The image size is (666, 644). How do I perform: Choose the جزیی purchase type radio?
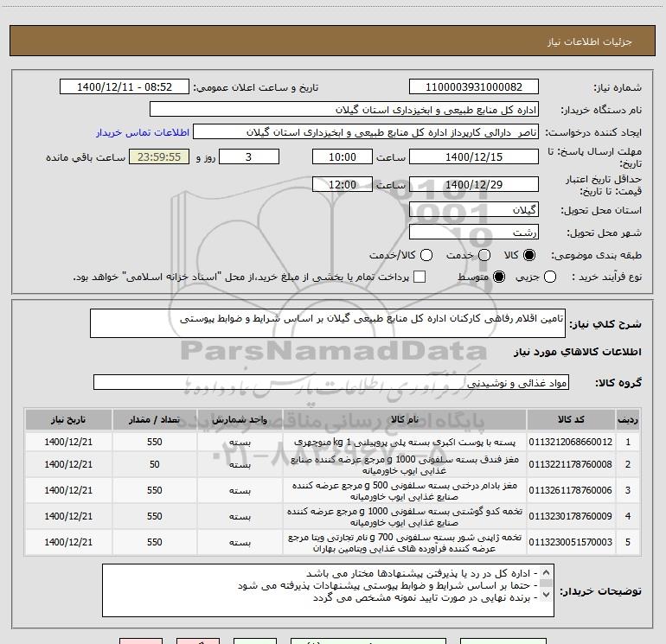click(549, 277)
